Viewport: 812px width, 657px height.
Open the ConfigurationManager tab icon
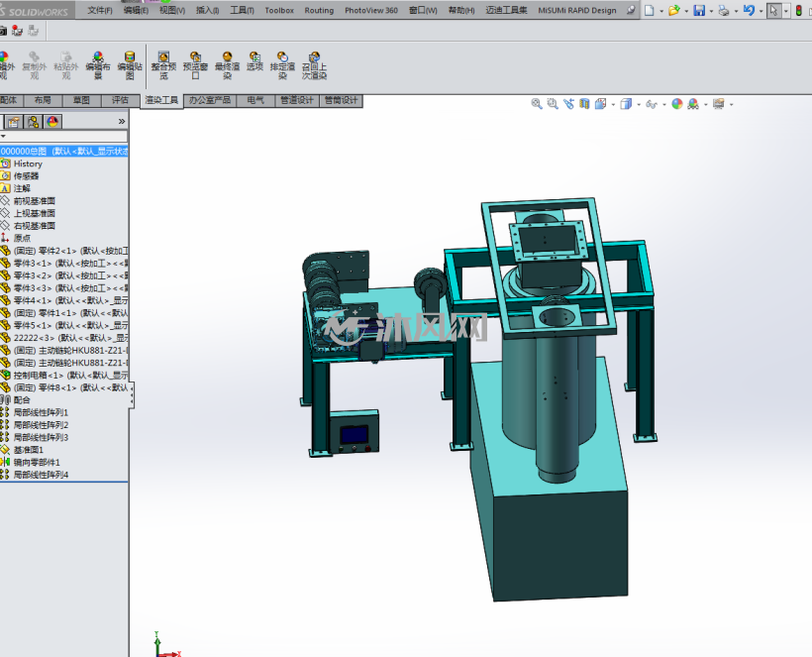tap(34, 122)
